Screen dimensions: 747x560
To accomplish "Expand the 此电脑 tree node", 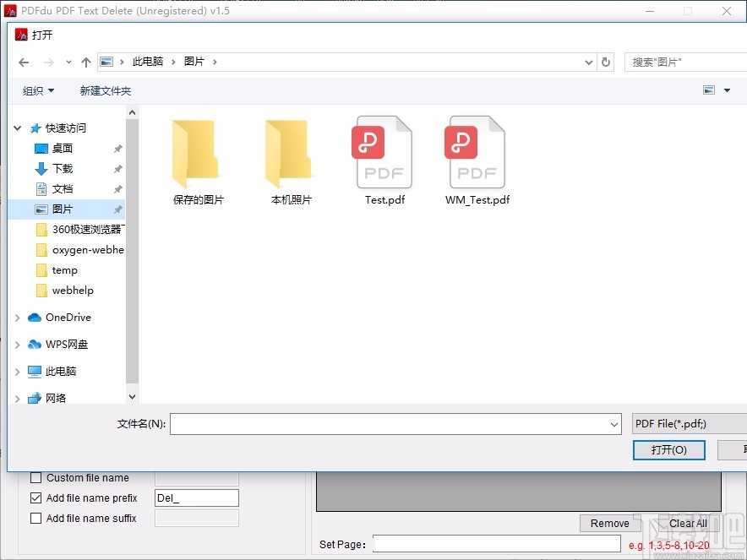I will tap(17, 371).
